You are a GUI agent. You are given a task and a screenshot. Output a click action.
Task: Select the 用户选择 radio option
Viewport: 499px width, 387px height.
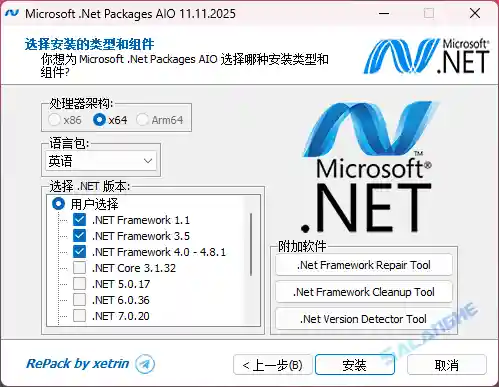58,204
